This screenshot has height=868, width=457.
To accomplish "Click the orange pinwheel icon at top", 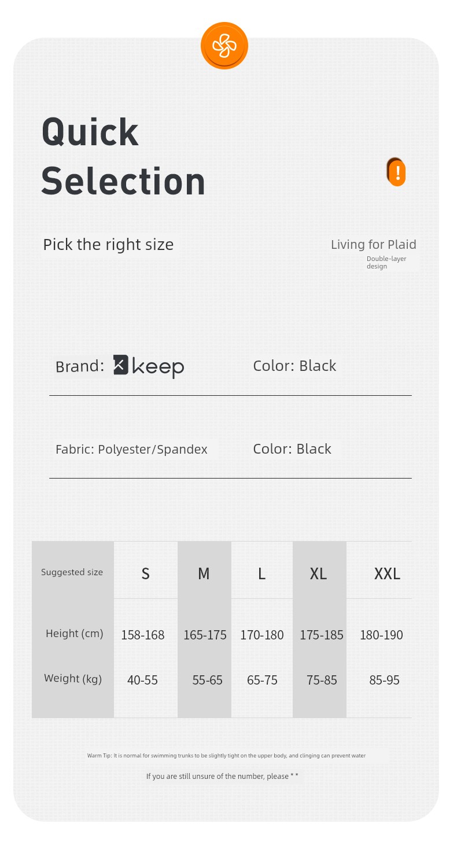I will coord(224,45).
